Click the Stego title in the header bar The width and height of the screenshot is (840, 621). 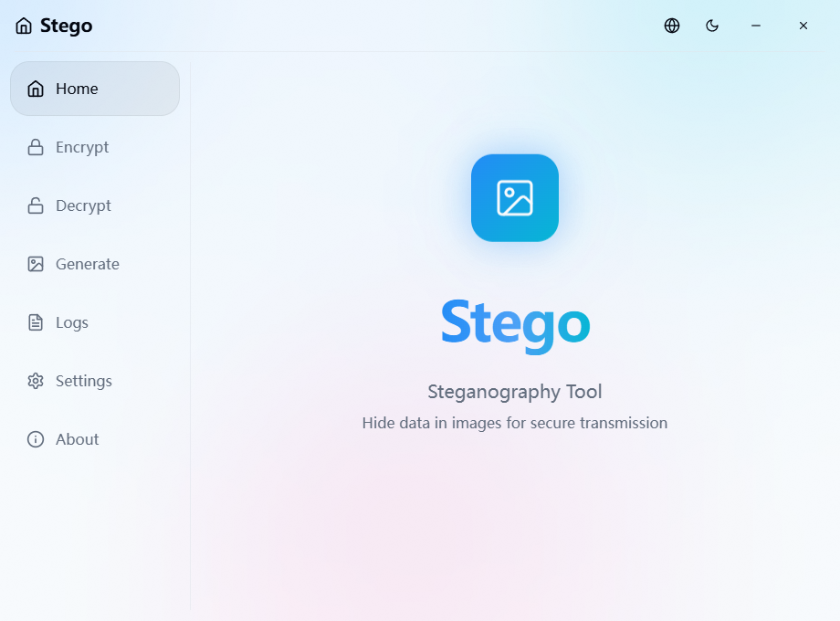(67, 26)
